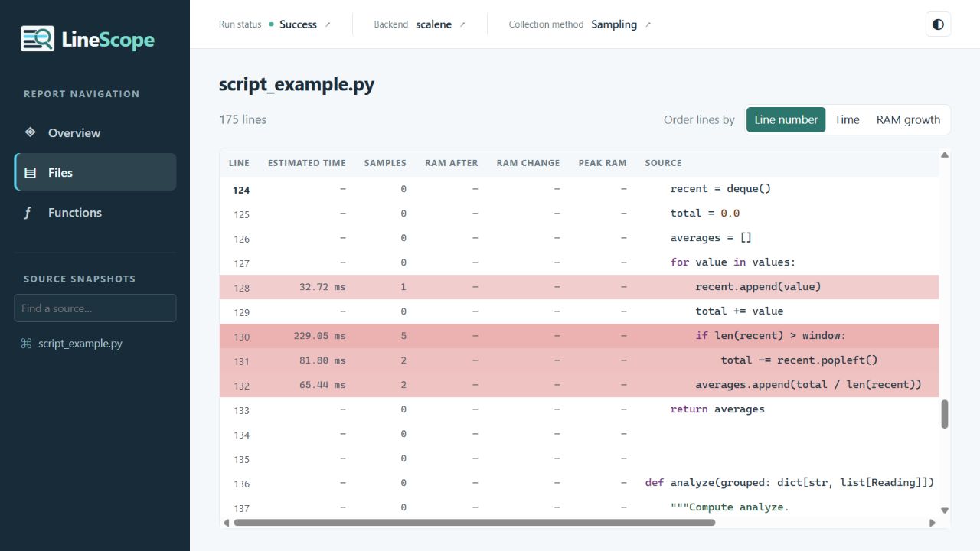Open the Overview report page

(95, 132)
